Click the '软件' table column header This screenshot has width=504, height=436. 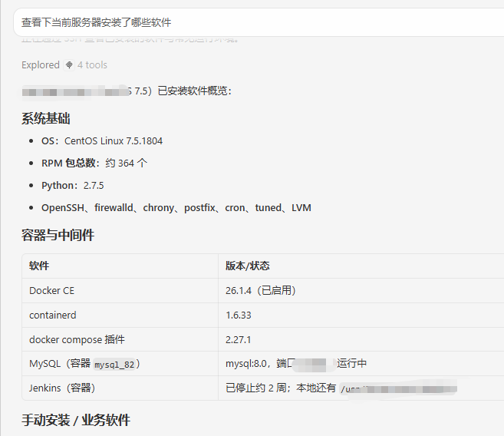point(120,266)
